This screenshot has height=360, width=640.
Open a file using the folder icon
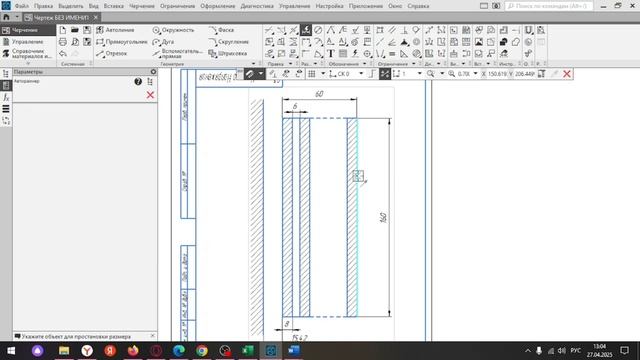(x=75, y=30)
